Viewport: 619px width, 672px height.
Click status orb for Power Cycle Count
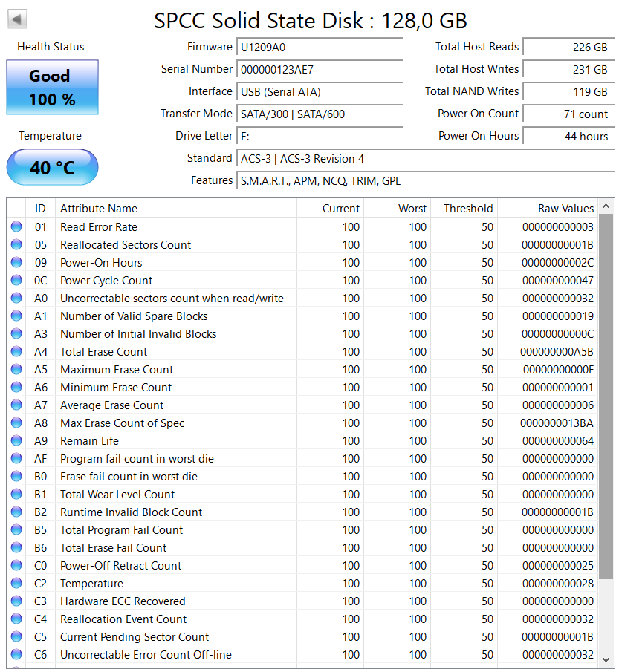click(16, 281)
